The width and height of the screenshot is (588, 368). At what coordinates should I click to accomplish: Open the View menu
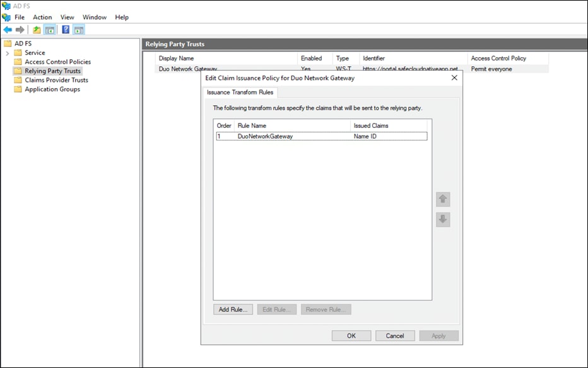pyautogui.click(x=67, y=17)
